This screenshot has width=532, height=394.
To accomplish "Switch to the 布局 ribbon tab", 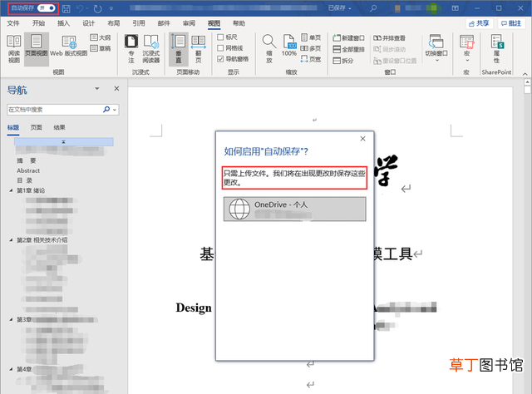I will [x=114, y=23].
